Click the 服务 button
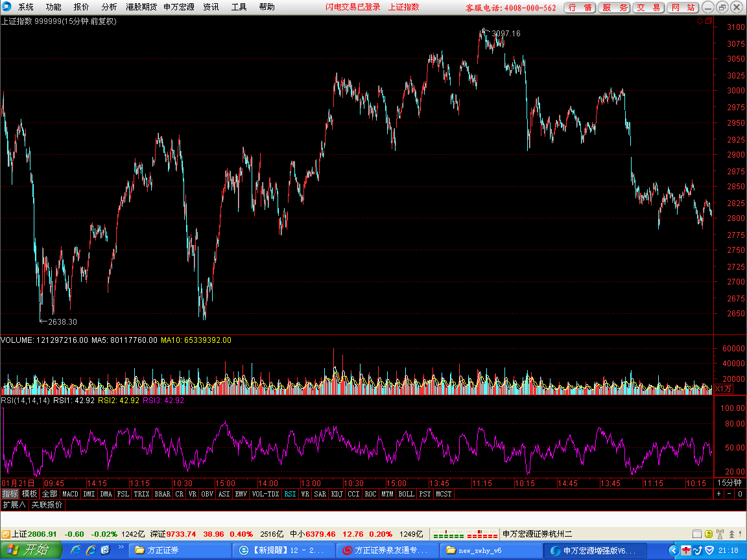The width and height of the screenshot is (747, 560). (614, 8)
